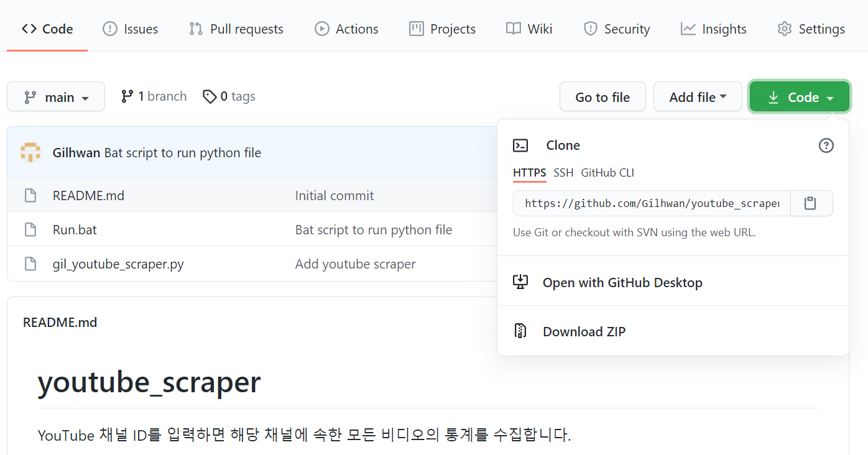Click the README.md panel heading
The image size is (868, 455).
coord(60,322)
